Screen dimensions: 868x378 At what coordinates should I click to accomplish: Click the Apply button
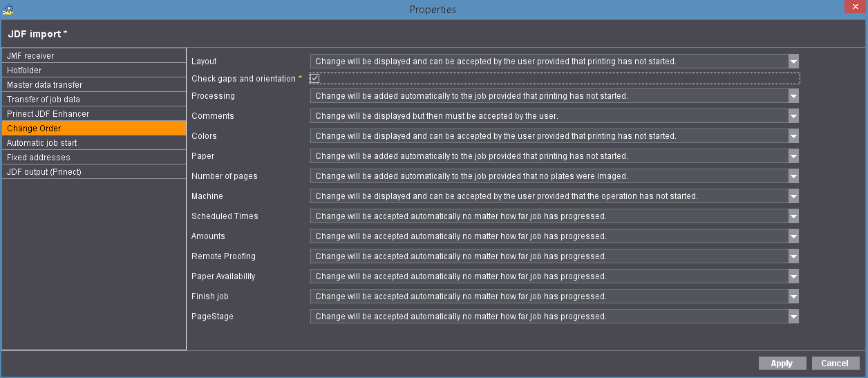click(x=782, y=363)
